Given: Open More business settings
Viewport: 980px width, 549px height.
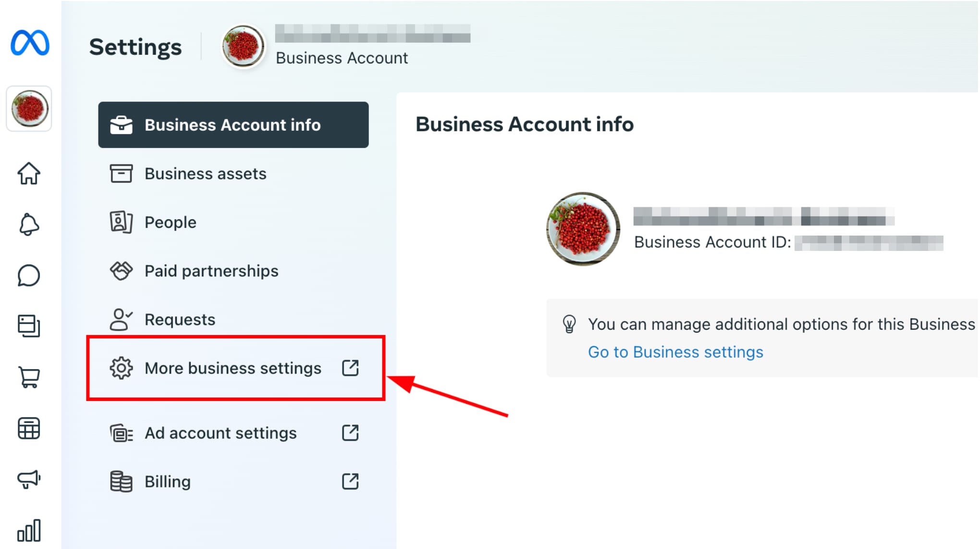Looking at the screenshot, I should point(233,368).
